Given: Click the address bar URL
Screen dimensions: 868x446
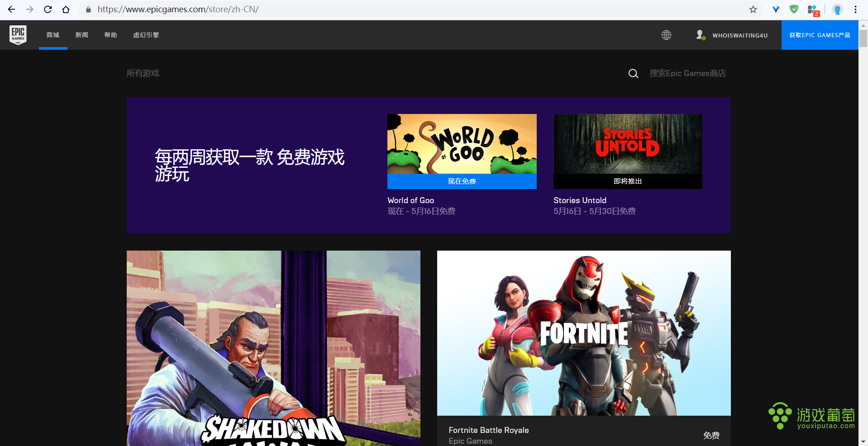Looking at the screenshot, I should [x=178, y=9].
